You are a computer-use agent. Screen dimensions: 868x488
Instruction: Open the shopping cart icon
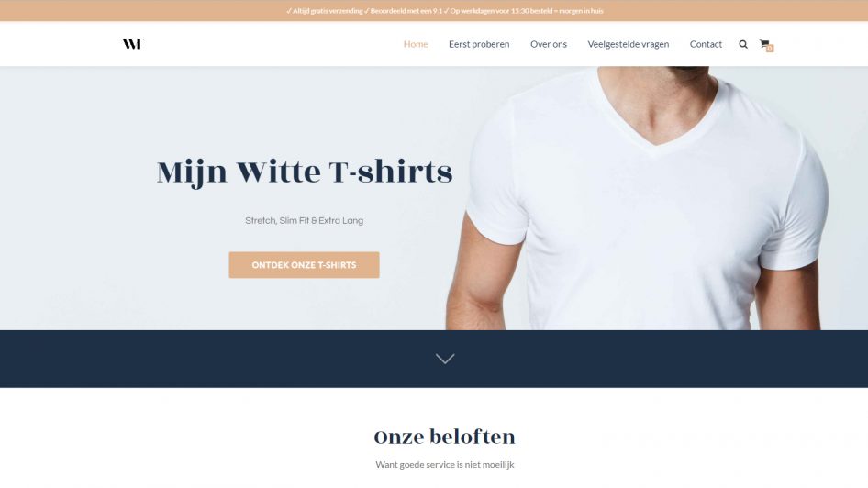(764, 44)
